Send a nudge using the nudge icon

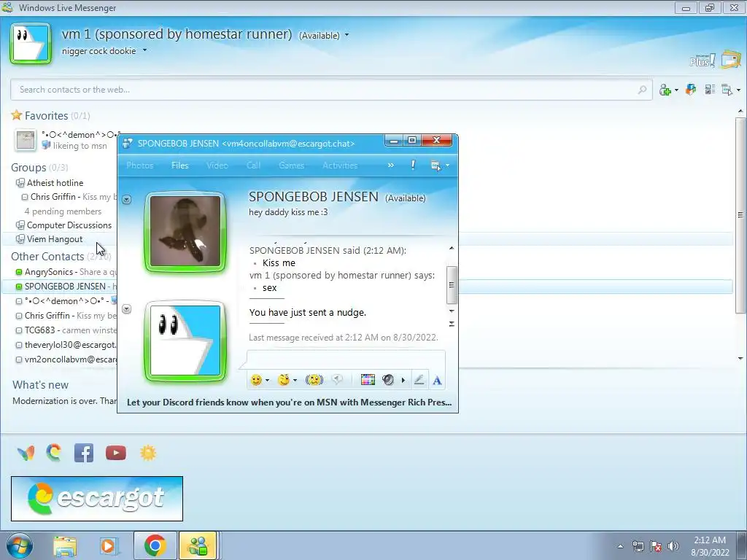point(314,380)
